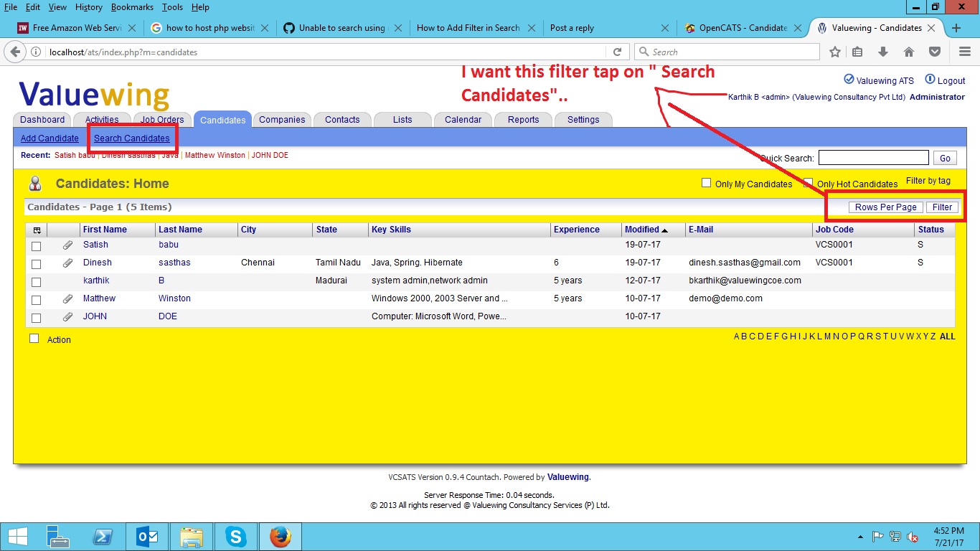Screen dimensions: 980x551
Task: Enable Only Hot Candidates checkbox
Action: [x=809, y=183]
